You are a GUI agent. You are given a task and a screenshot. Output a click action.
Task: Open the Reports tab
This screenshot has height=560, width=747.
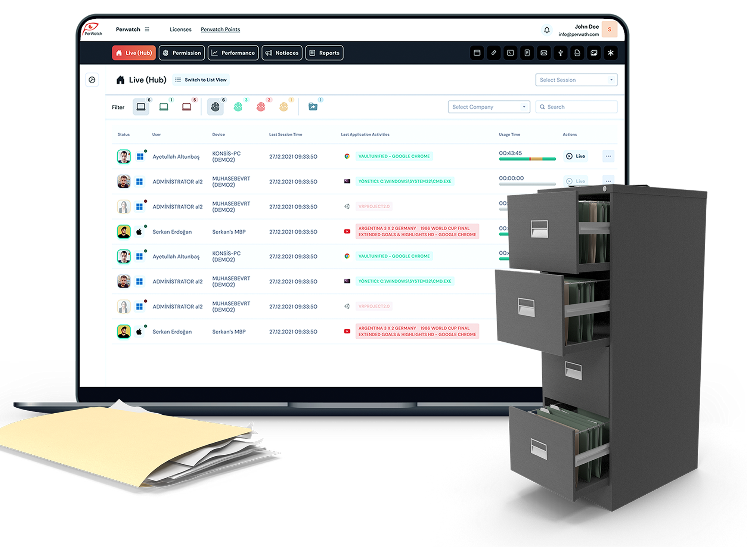pyautogui.click(x=324, y=53)
